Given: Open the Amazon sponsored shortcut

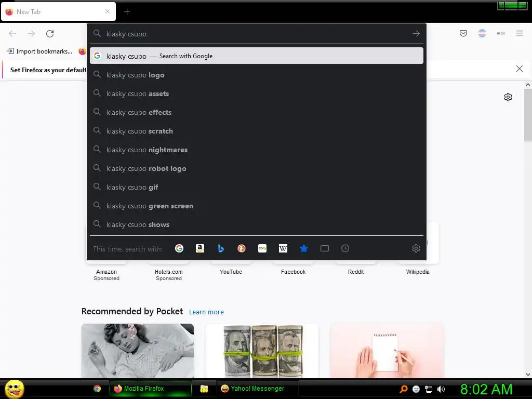Looking at the screenshot, I should pyautogui.click(x=107, y=271).
